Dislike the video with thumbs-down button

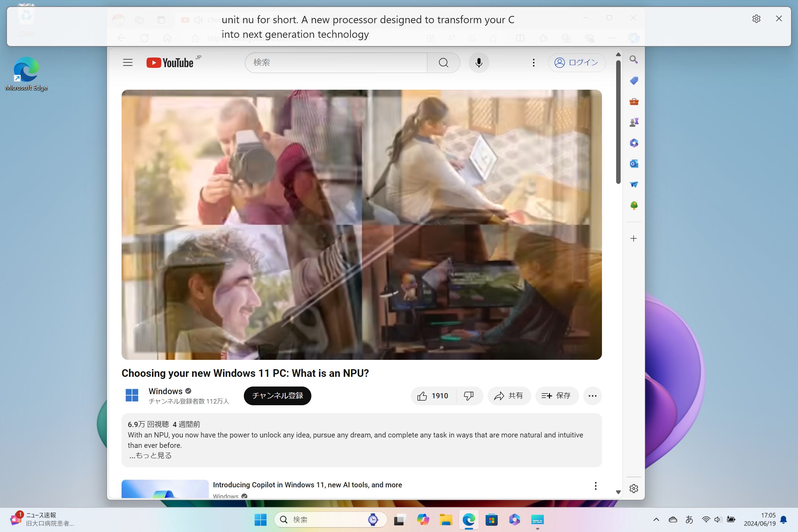pos(469,396)
